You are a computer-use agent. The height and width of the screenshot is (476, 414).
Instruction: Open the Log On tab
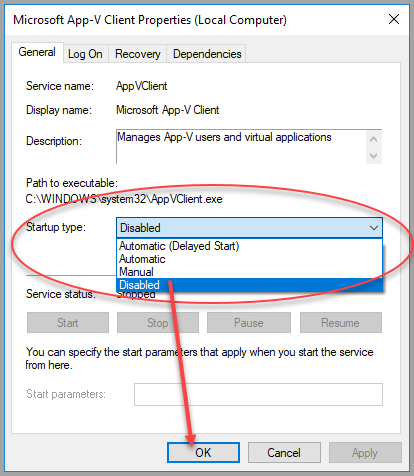[x=85, y=54]
